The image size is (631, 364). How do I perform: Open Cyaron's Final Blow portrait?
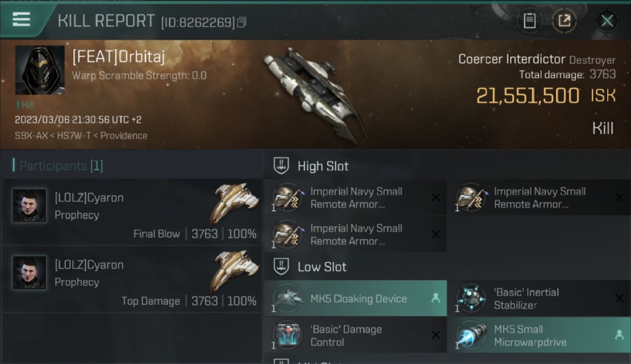[29, 205]
